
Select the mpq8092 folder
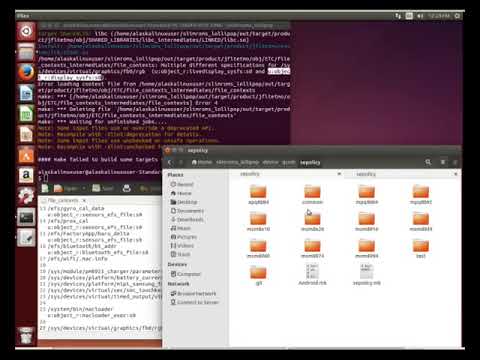(x=421, y=194)
